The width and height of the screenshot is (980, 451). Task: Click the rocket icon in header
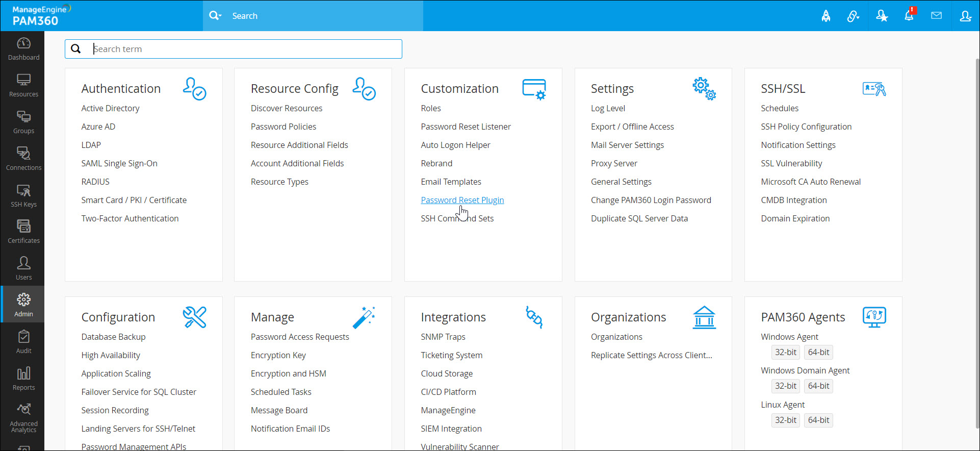pos(826,16)
